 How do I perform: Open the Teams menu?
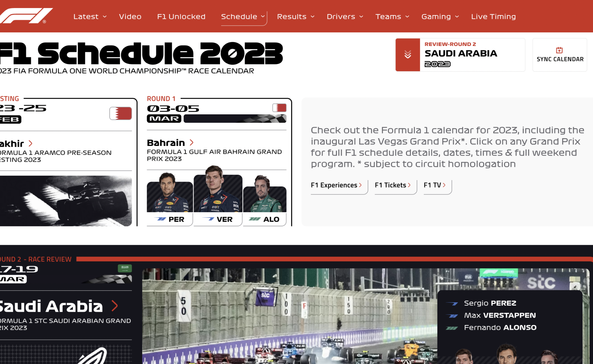(x=388, y=17)
